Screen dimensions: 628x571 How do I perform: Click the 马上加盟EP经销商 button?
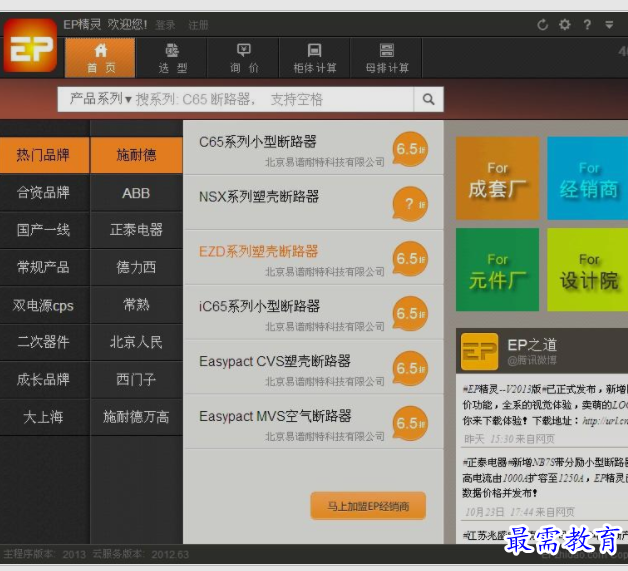click(368, 506)
